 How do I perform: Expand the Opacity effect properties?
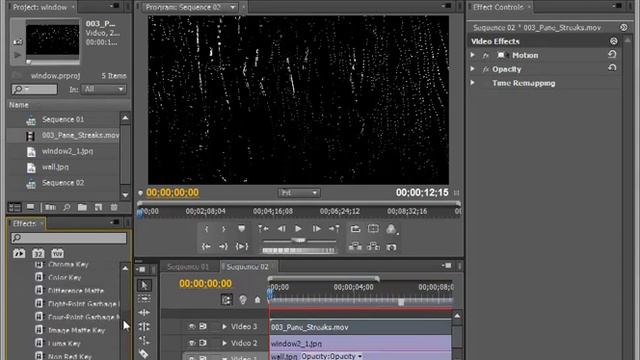tap(473, 69)
